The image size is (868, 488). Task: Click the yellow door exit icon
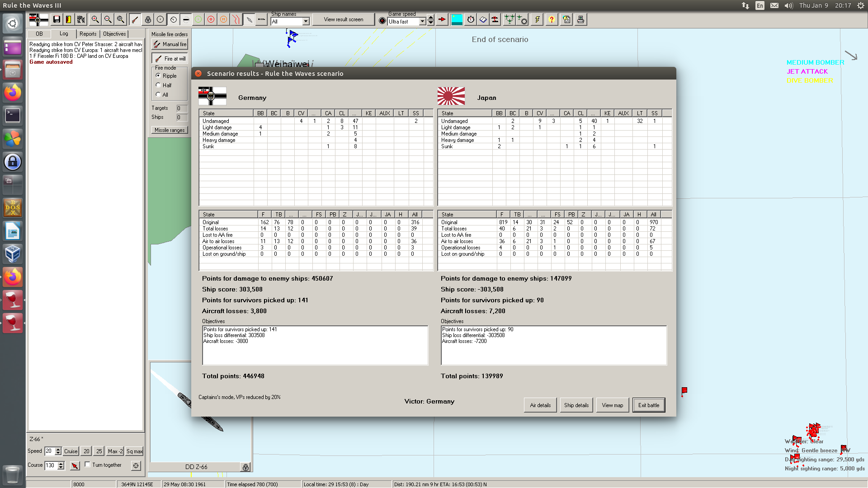69,19
